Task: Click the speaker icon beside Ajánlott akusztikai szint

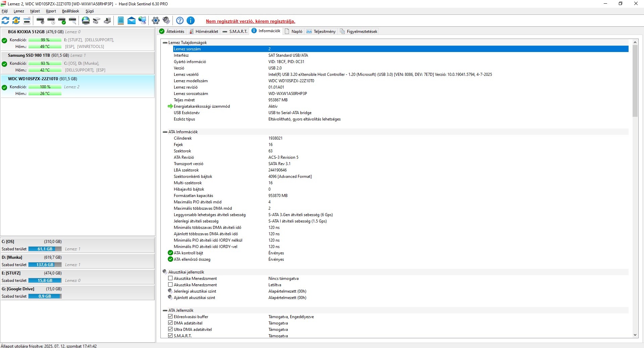Action: point(170,298)
